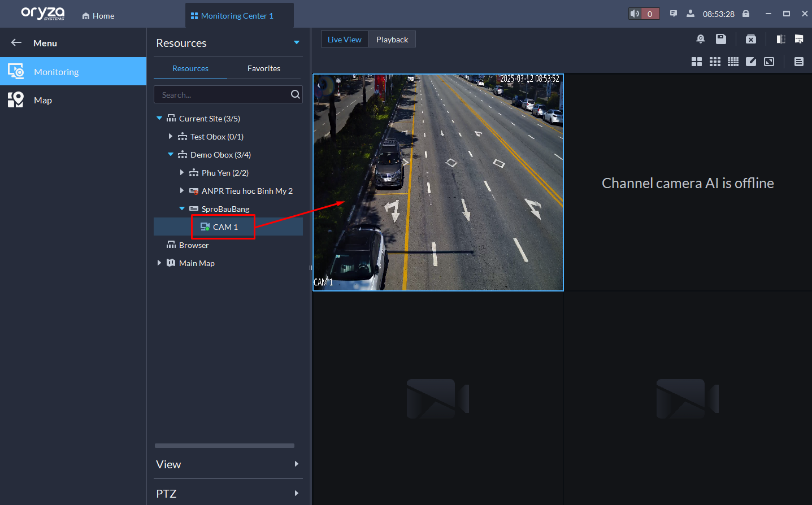This screenshot has height=505, width=812.
Task: Click the Main Map map icon
Action: click(171, 263)
